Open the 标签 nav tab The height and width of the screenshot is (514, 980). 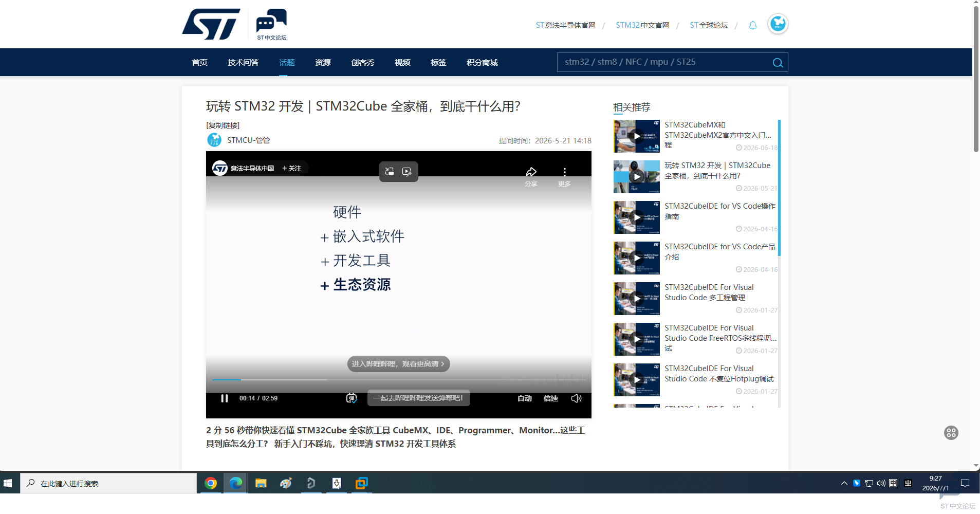pyautogui.click(x=438, y=62)
